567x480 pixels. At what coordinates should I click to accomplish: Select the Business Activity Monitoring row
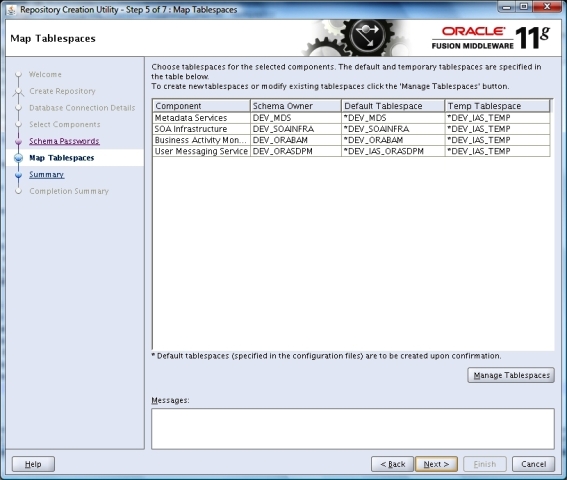(351, 140)
